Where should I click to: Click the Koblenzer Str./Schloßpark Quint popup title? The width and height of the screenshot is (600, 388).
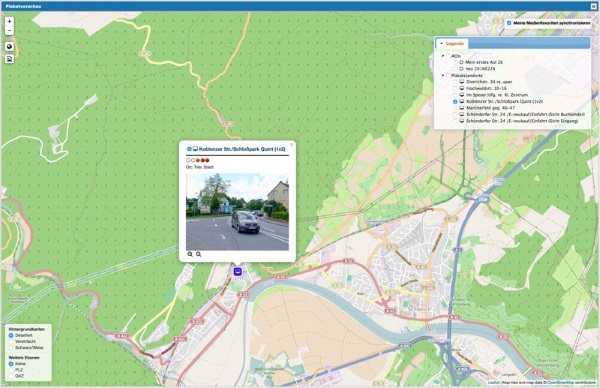coord(242,149)
